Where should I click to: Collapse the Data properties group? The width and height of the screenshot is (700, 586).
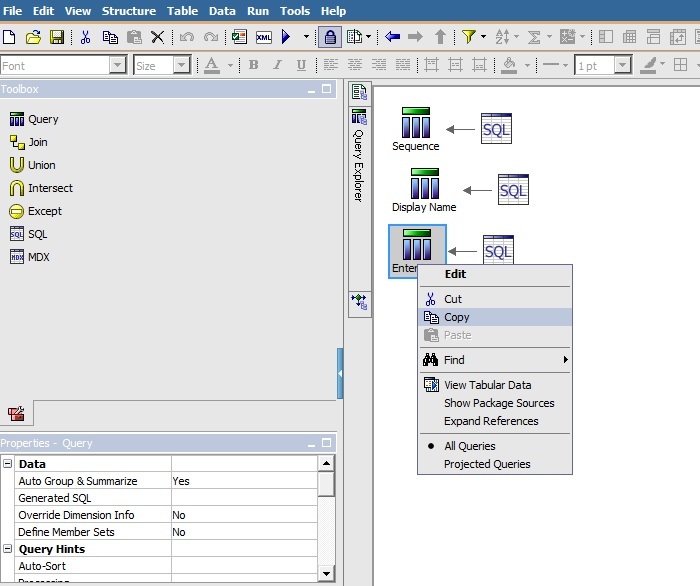pos(8,464)
